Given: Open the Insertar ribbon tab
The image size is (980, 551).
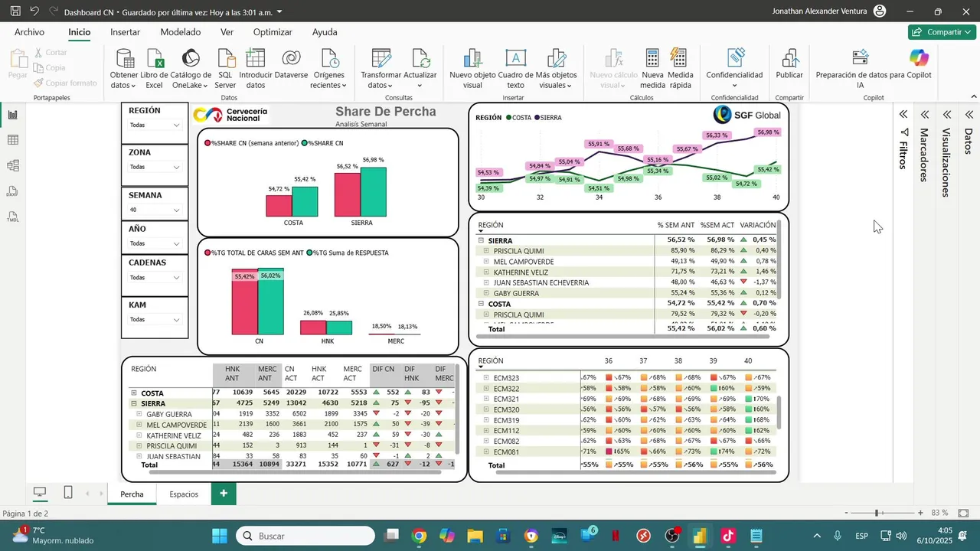Looking at the screenshot, I should point(125,32).
